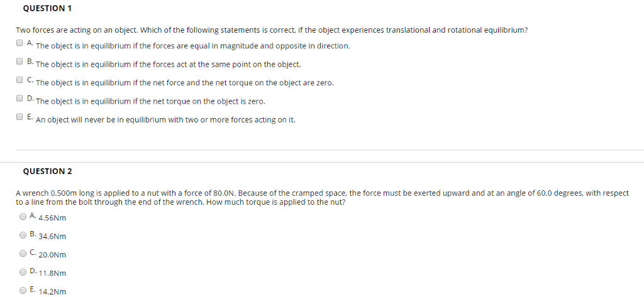Check option A checkbox in Question 1
Screen dimensions: 644x297
(x=19, y=43)
